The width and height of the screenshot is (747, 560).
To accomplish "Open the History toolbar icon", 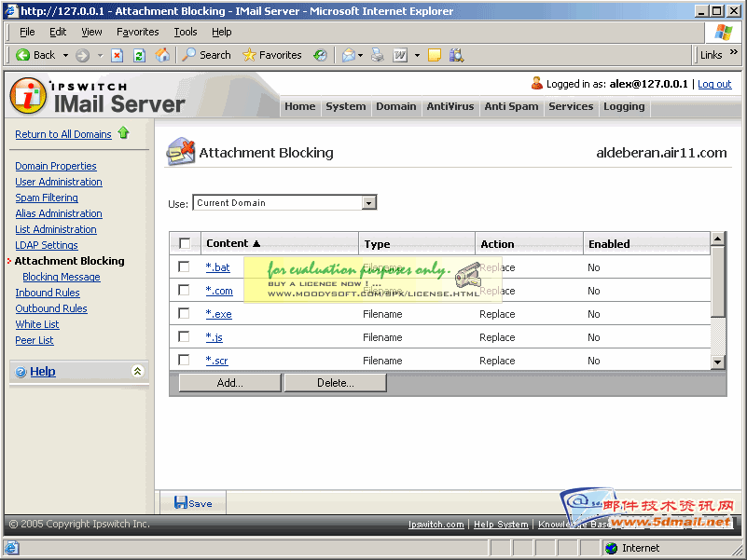I will [x=321, y=55].
